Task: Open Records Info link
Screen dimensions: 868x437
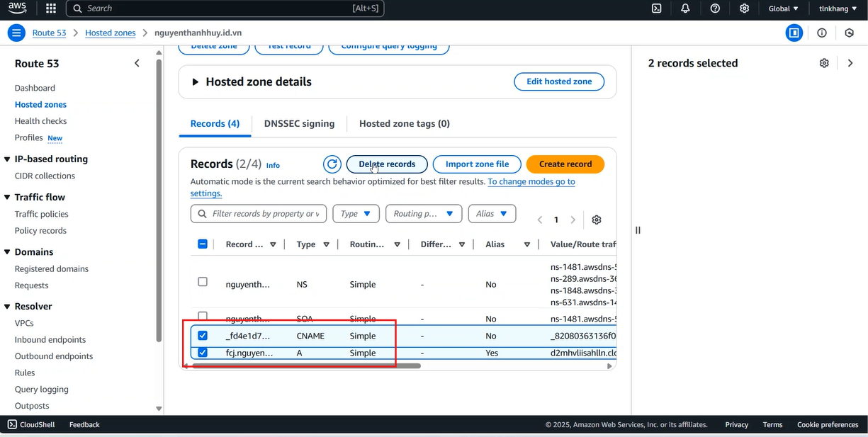Action: (273, 165)
